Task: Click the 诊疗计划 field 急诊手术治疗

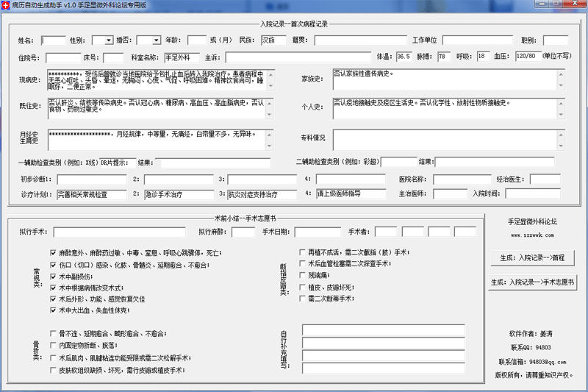Action: coord(179,194)
